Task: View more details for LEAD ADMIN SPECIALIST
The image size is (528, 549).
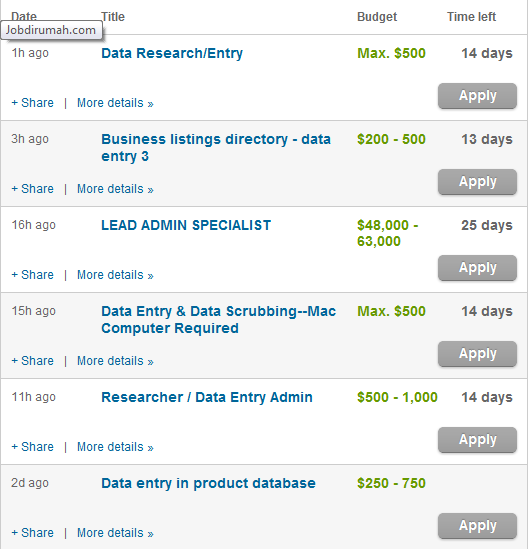Action: click(x=115, y=275)
